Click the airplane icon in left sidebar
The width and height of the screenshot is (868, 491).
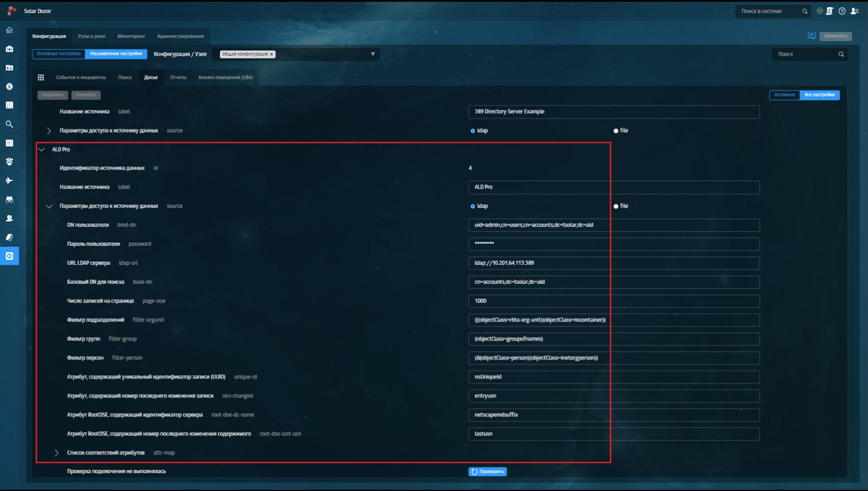pos(9,181)
